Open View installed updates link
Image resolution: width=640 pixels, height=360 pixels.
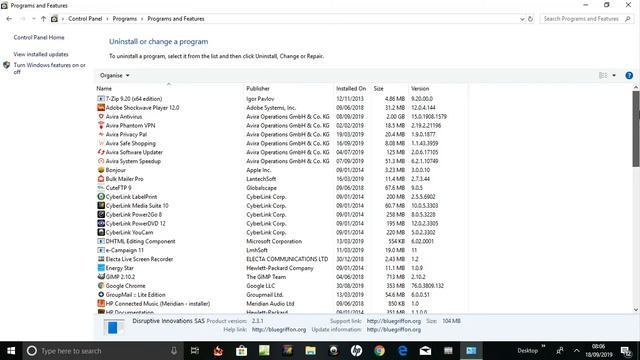[x=41, y=54]
